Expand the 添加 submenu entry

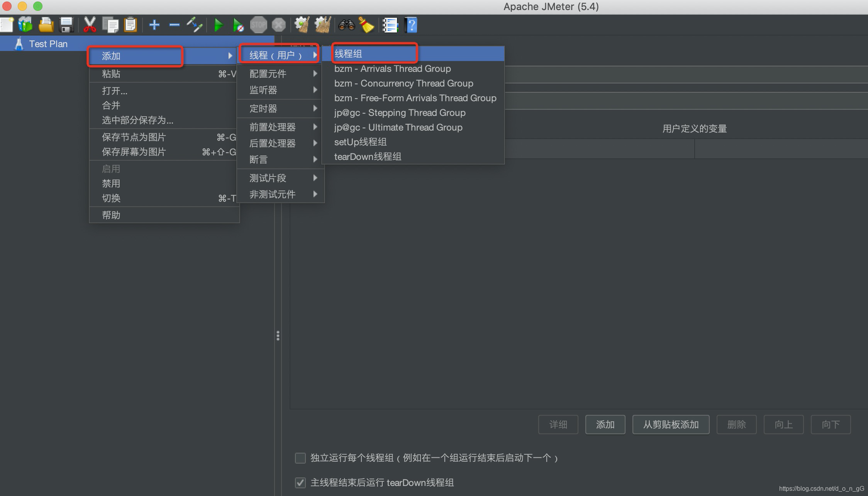[x=162, y=56]
